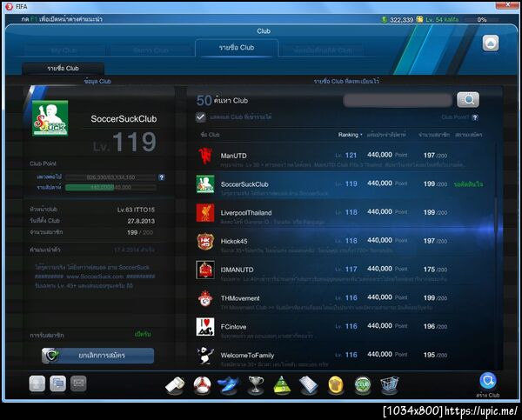Open the shopping cart store icon
This screenshot has width=522, height=420.
click(x=390, y=385)
